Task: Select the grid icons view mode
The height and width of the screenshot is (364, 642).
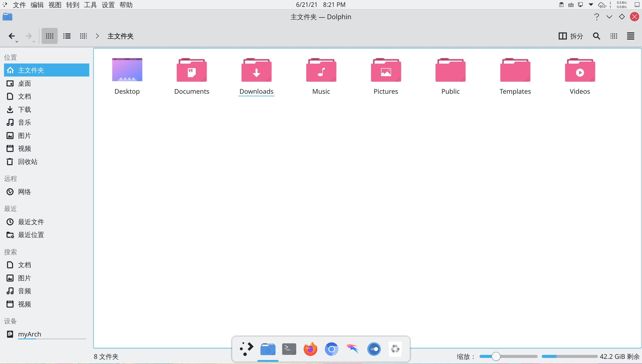Action: (49, 36)
